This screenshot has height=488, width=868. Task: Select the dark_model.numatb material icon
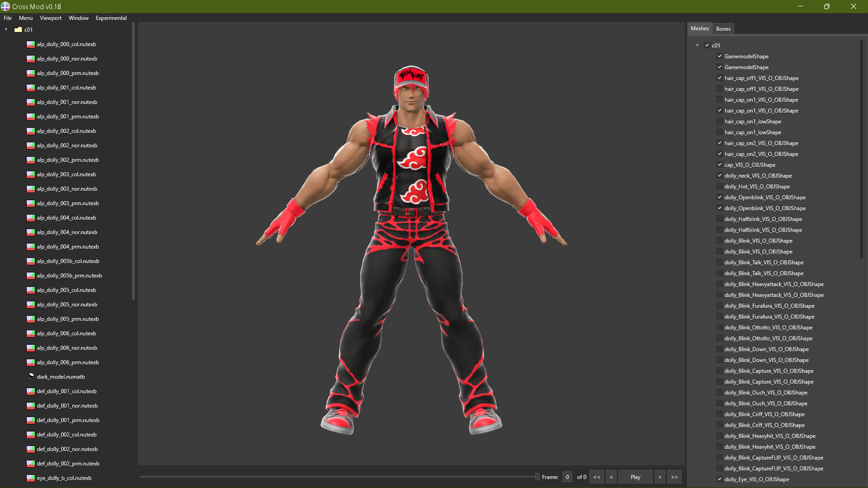coord(30,376)
